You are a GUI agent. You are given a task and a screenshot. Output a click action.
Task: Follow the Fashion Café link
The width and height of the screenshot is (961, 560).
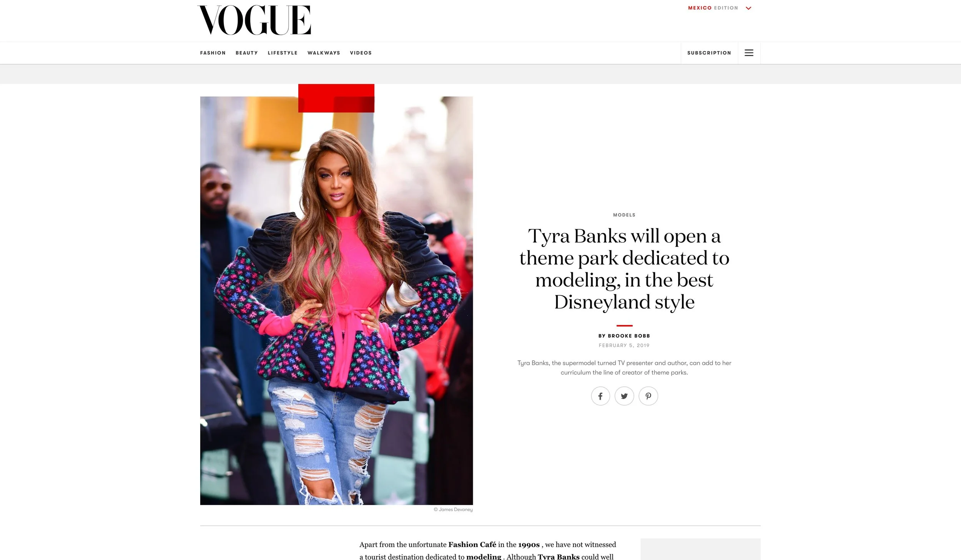[472, 545]
